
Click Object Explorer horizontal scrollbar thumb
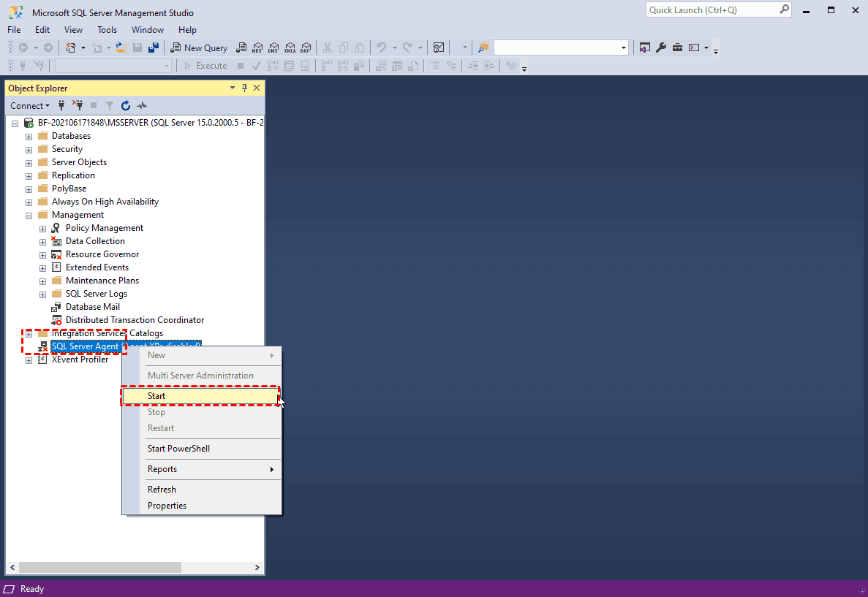pos(100,568)
